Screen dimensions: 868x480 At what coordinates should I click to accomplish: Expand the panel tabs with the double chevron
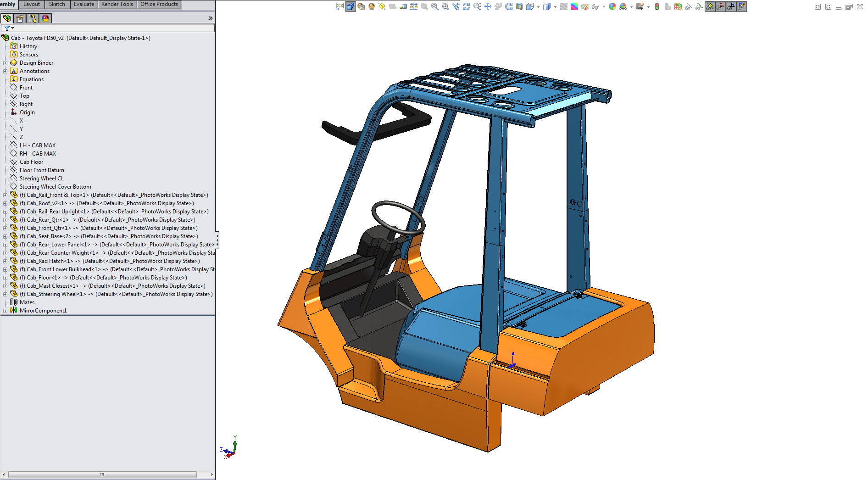tap(211, 18)
